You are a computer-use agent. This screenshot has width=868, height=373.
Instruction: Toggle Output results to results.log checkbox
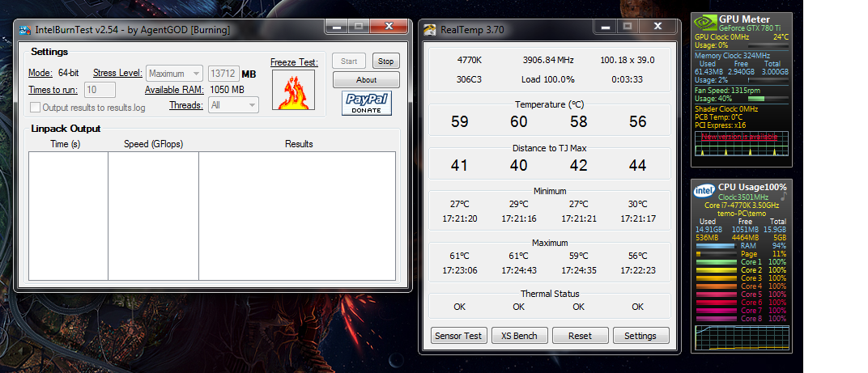pos(35,108)
